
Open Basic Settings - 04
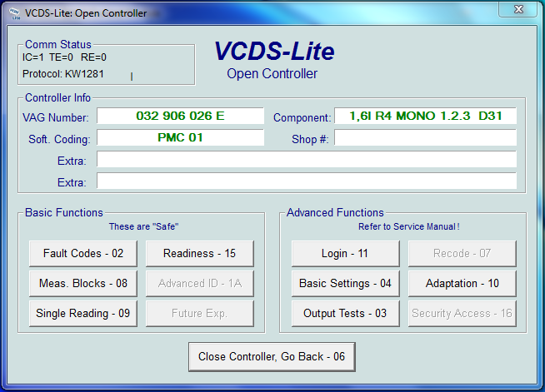click(x=345, y=284)
